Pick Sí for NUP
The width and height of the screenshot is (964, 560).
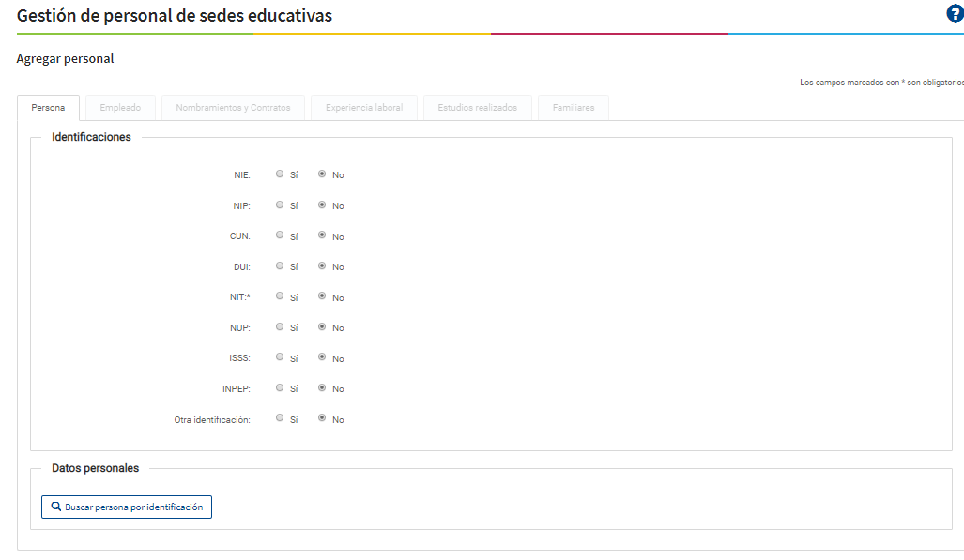(x=280, y=326)
